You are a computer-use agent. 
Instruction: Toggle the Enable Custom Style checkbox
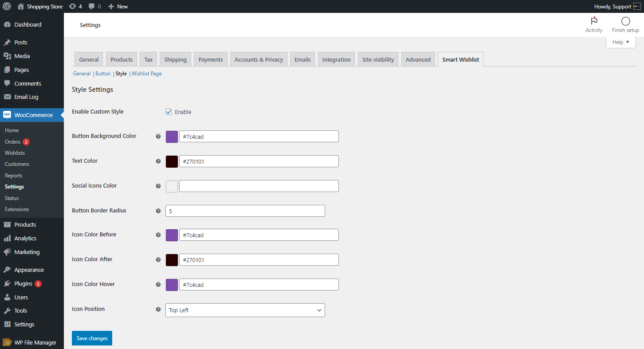pos(169,112)
